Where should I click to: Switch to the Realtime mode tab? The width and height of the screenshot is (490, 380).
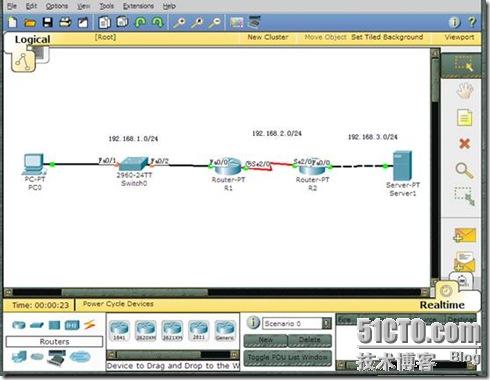442,305
